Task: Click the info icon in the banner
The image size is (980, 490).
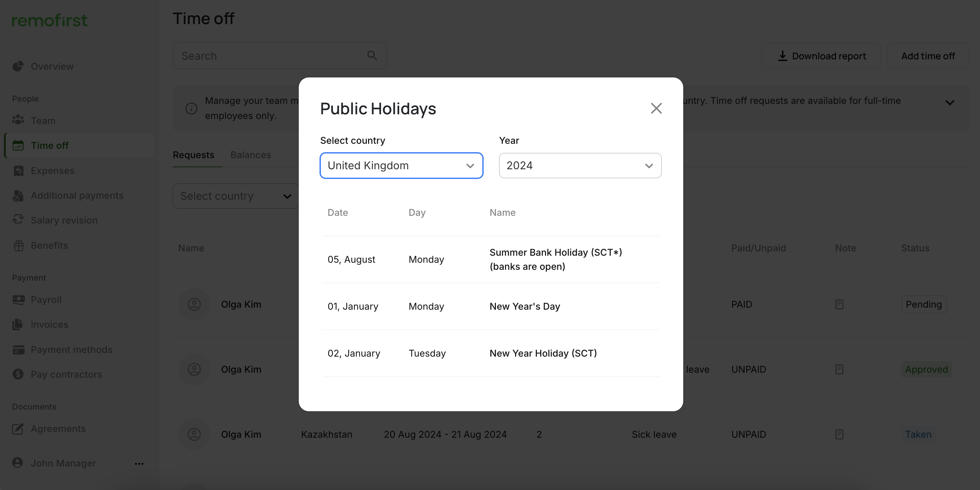Action: (191, 109)
